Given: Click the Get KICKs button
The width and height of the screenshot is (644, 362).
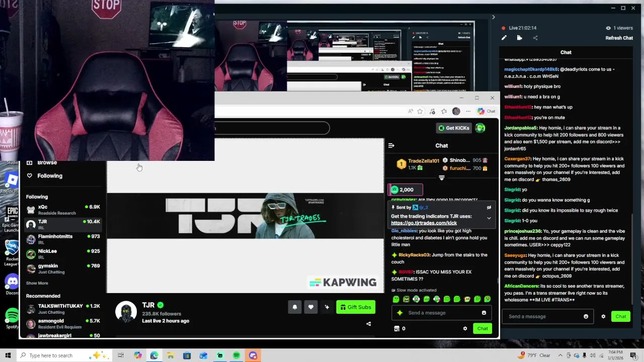Looking at the screenshot, I should tap(454, 128).
